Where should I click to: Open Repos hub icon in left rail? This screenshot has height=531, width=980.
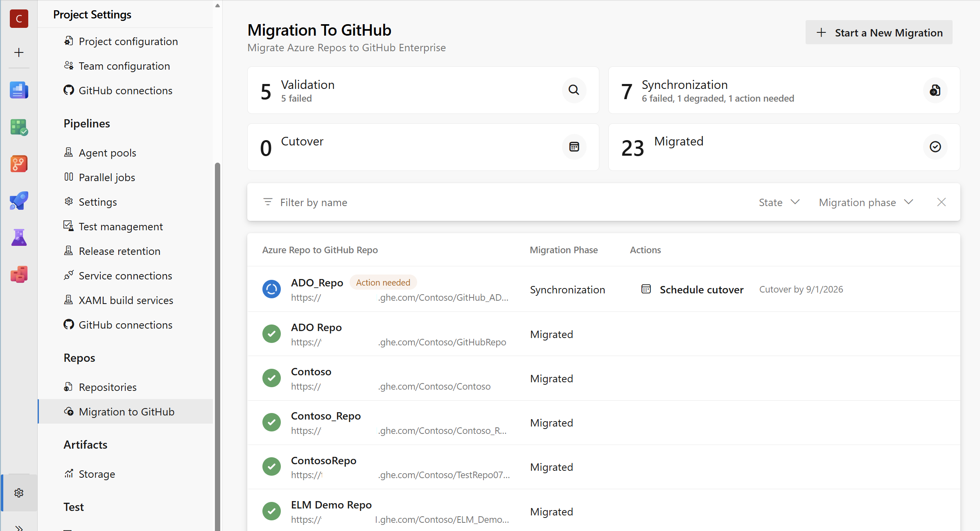(19, 164)
